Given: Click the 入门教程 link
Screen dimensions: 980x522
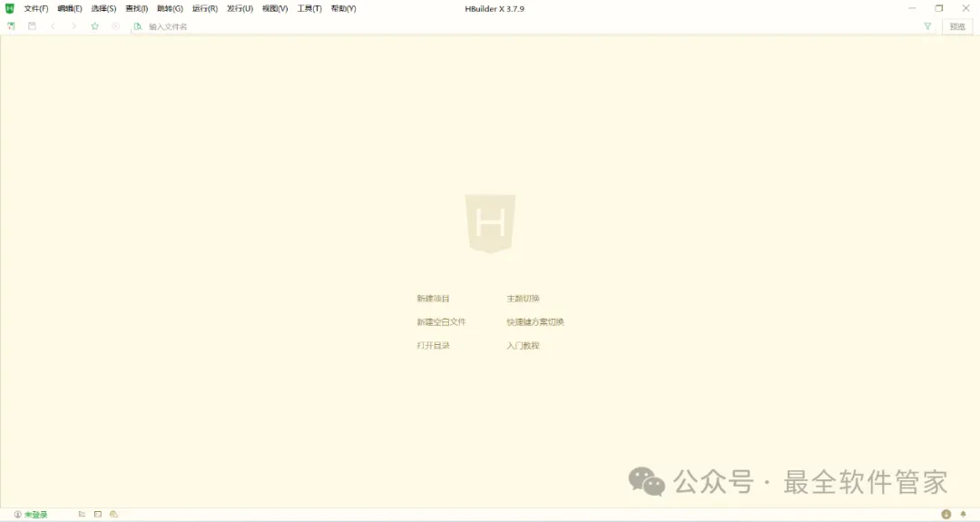Looking at the screenshot, I should click(x=523, y=346).
